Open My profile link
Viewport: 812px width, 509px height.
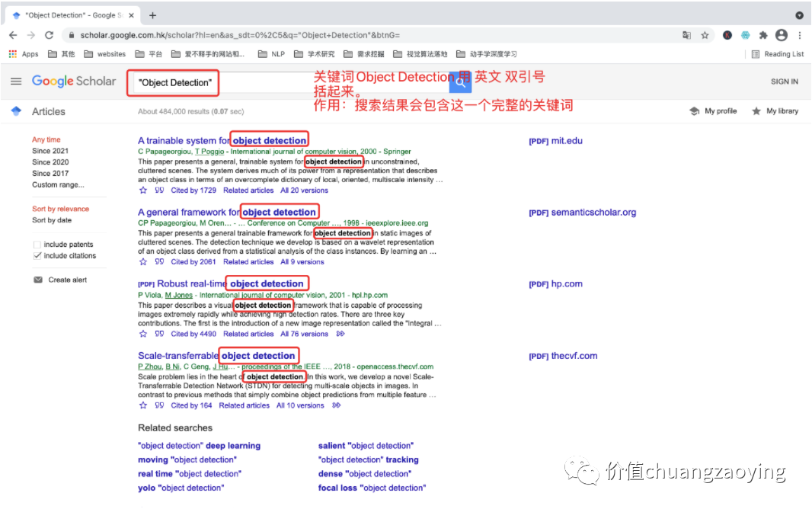point(713,110)
